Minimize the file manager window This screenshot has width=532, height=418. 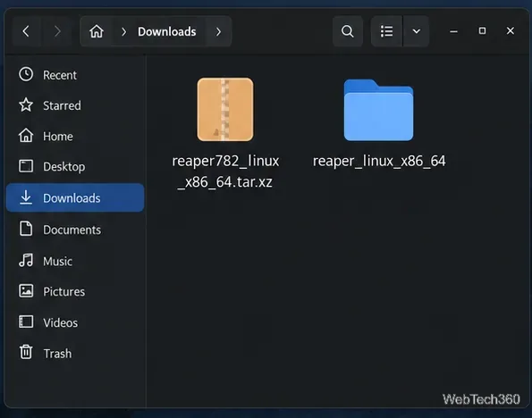pyautogui.click(x=453, y=31)
